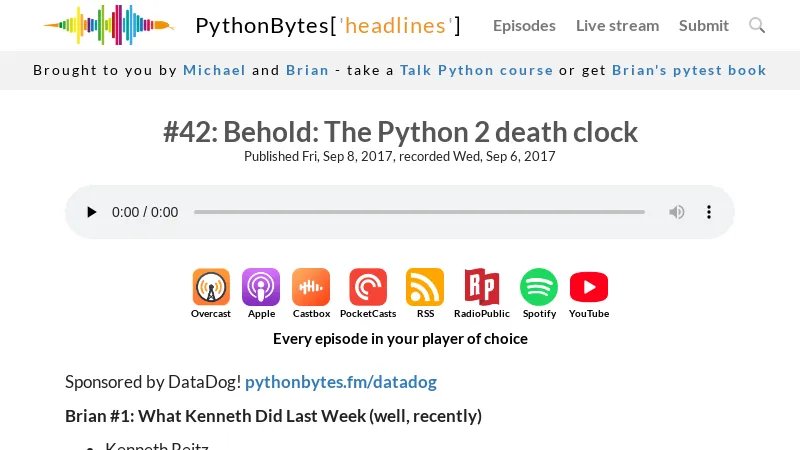This screenshot has height=450, width=800.
Task: Open the YouTube icon
Action: coord(589,288)
